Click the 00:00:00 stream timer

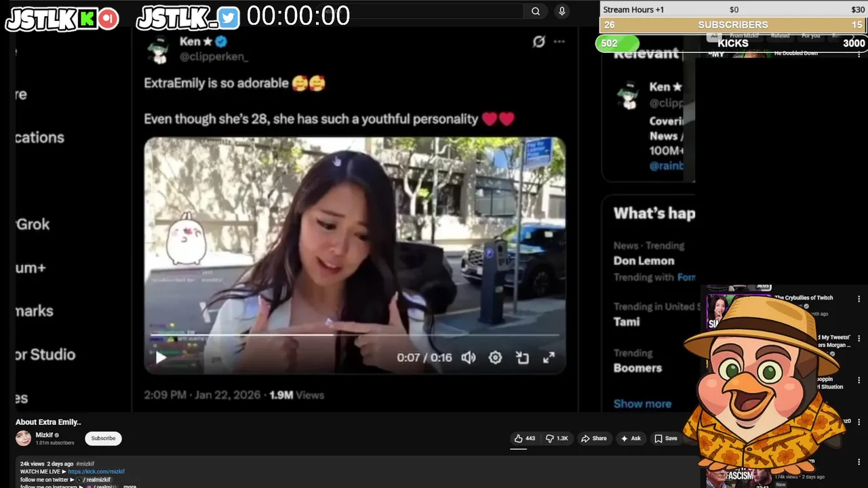[298, 16]
